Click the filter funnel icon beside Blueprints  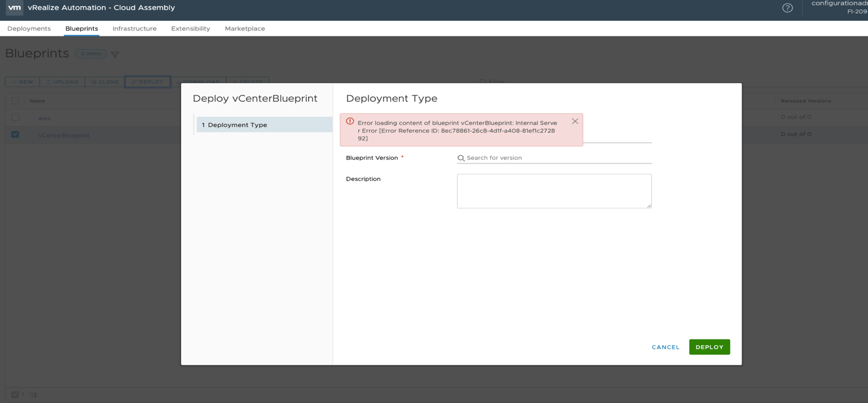(x=115, y=55)
